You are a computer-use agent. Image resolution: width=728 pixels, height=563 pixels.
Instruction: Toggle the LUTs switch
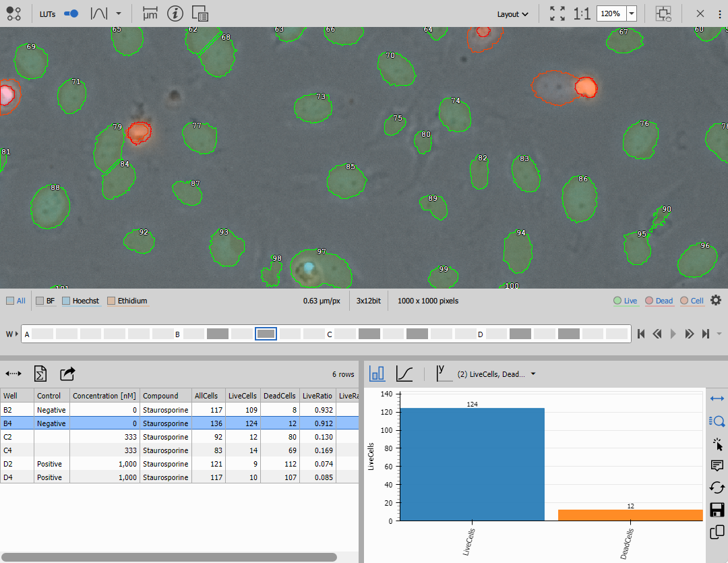point(71,13)
